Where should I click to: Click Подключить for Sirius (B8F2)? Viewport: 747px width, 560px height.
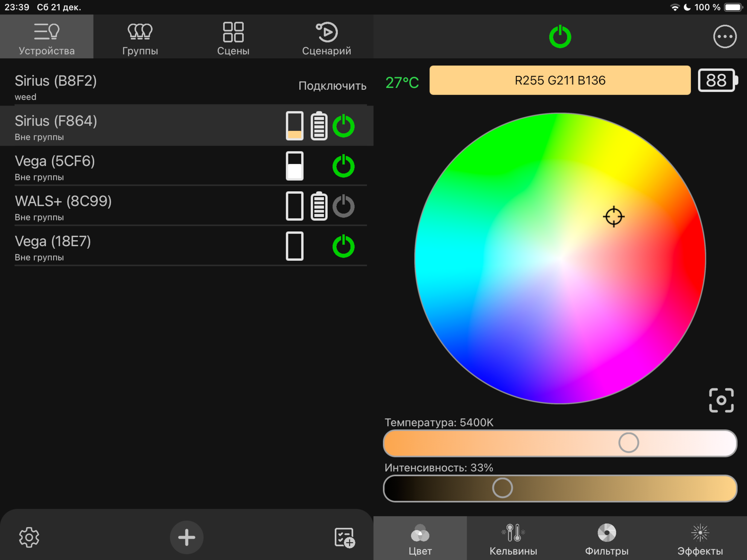pos(332,86)
